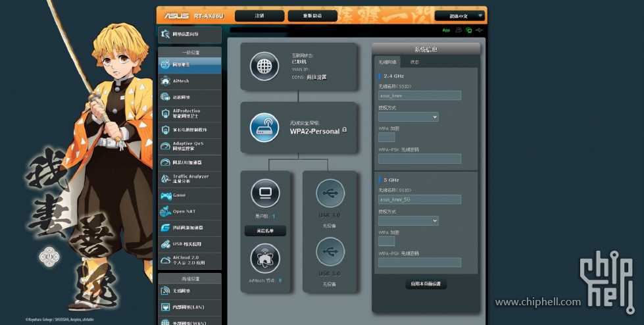644x325 pixels.
Task: Click the green network clients status icon
Action: point(469,30)
